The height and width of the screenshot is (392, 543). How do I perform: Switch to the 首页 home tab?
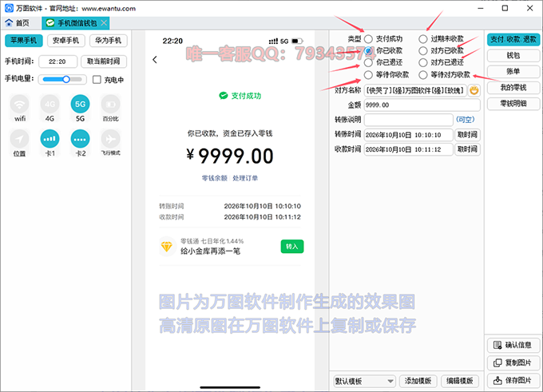coord(22,24)
